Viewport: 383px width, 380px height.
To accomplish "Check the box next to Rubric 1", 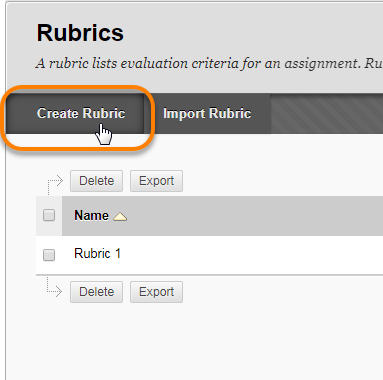I will 49,255.
